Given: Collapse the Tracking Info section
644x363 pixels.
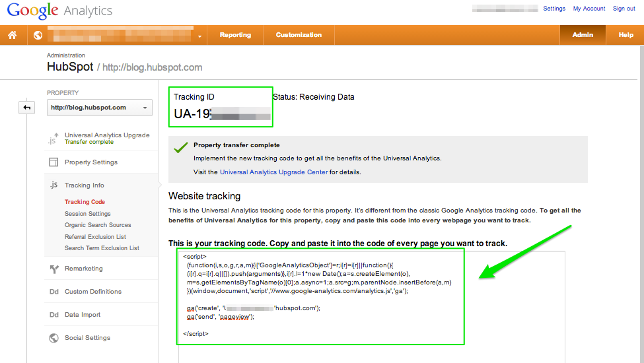Looking at the screenshot, I should pyautogui.click(x=84, y=185).
